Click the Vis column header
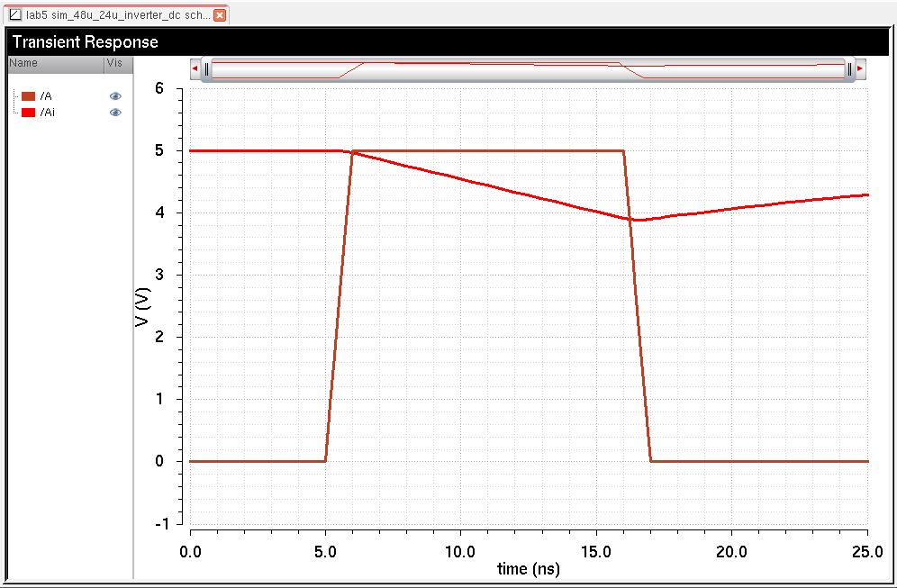 click(x=118, y=64)
